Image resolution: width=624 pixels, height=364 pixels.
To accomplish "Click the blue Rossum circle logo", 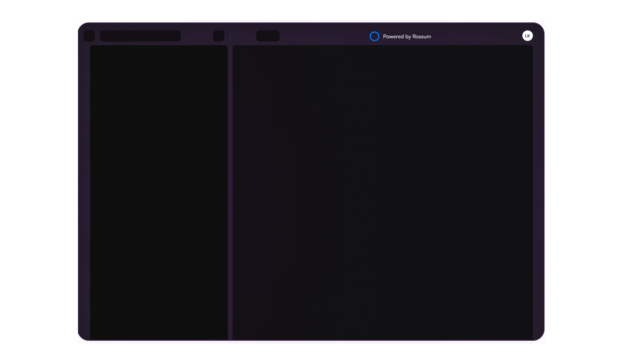I will pos(374,36).
